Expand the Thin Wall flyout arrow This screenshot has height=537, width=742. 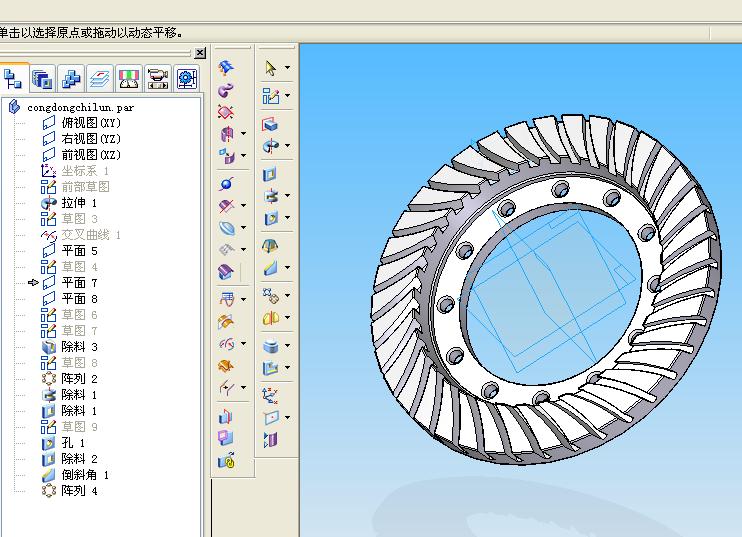click(287, 346)
